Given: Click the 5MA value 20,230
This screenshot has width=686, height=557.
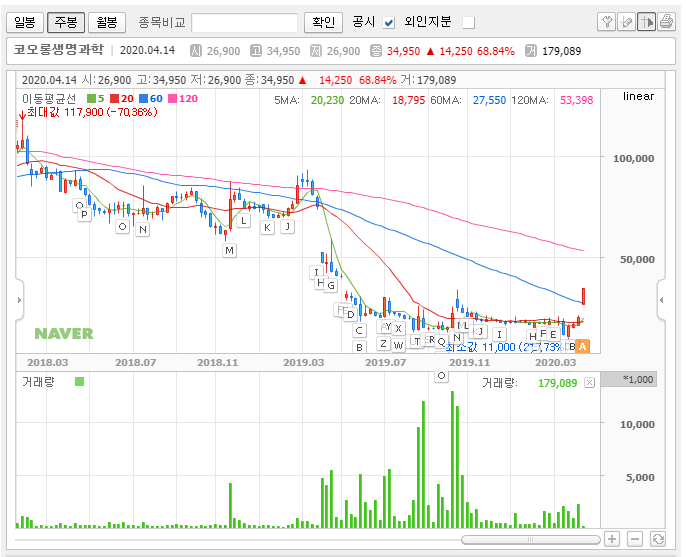Looking at the screenshot, I should pos(327,100).
